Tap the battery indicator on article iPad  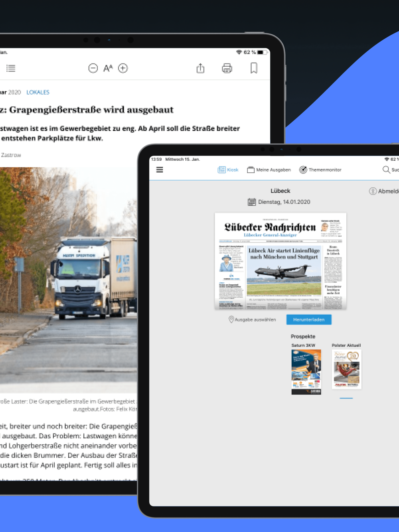(x=262, y=52)
